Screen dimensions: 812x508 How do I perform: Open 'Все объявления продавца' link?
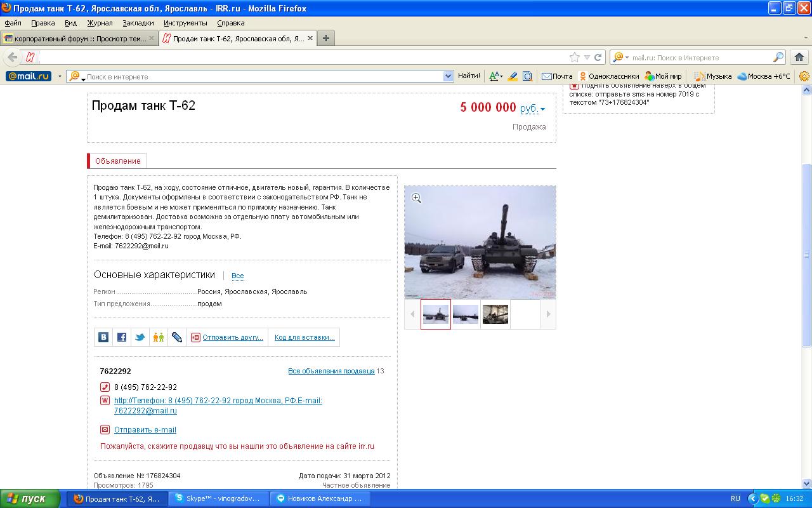click(331, 371)
